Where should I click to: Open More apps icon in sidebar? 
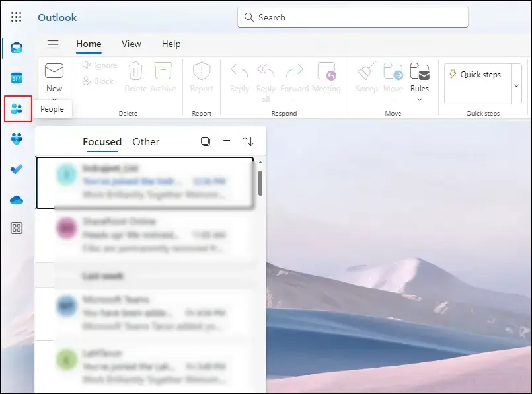(17, 228)
